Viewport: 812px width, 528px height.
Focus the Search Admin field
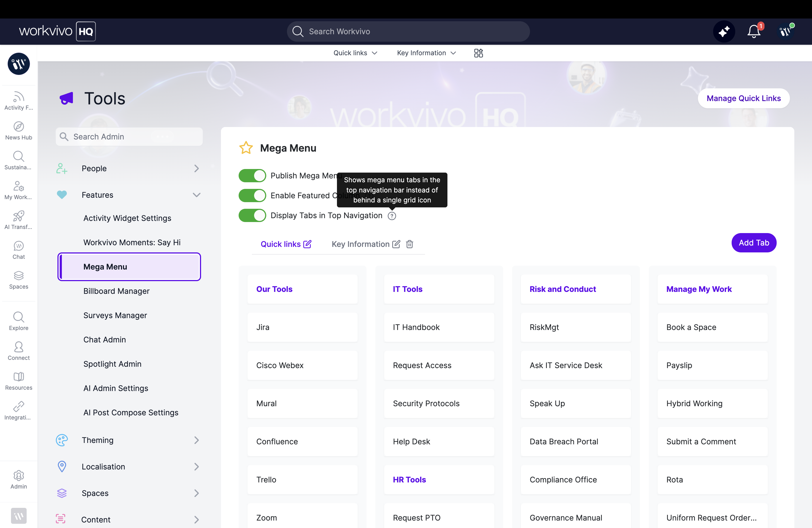point(129,137)
